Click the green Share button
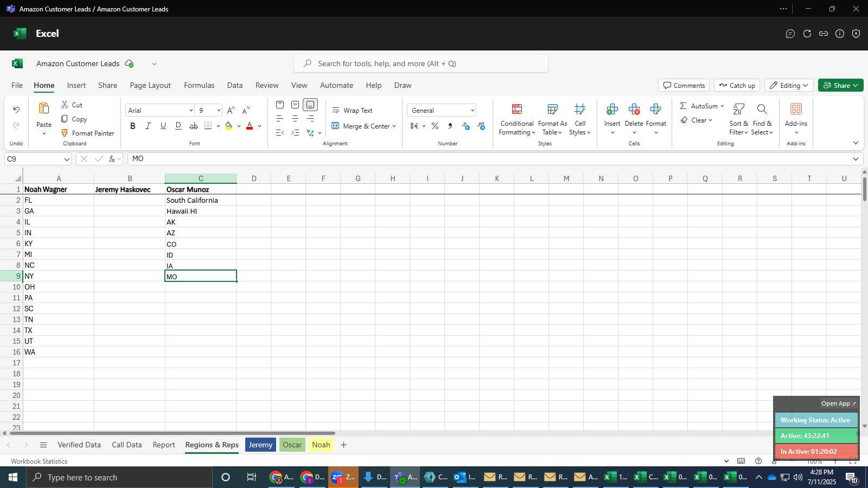 pyautogui.click(x=840, y=85)
